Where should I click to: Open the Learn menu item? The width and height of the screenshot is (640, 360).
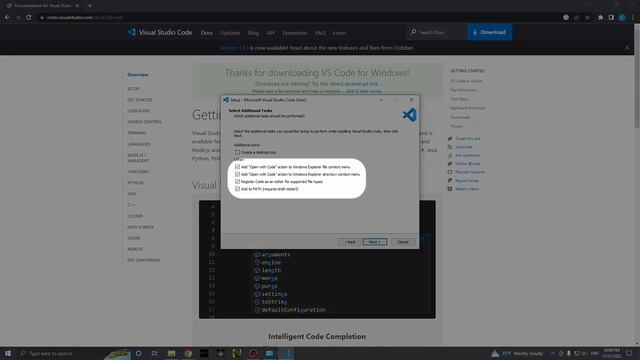(339, 33)
